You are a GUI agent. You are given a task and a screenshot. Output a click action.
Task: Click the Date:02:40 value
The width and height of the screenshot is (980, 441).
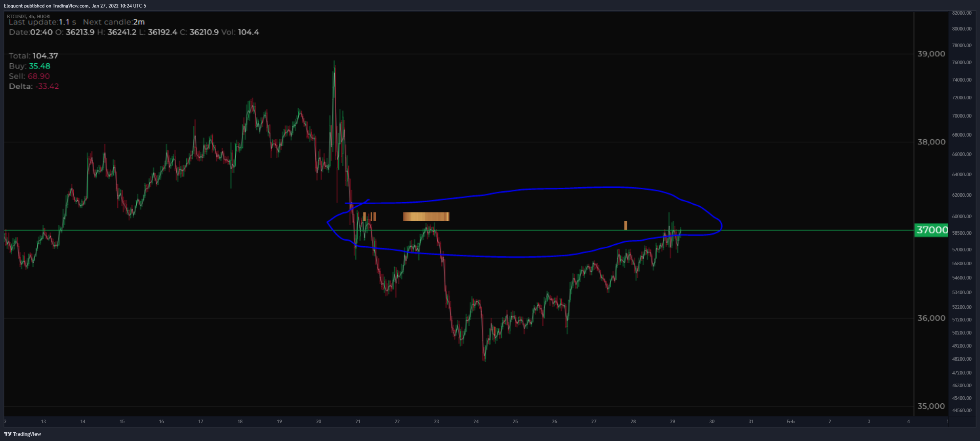(x=31, y=32)
